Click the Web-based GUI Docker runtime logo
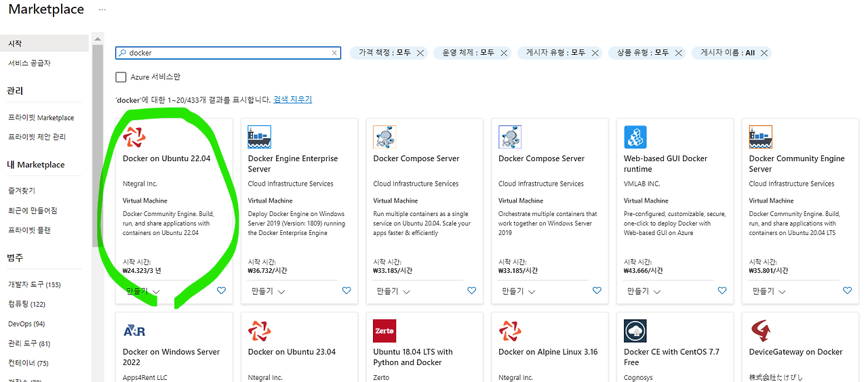 [635, 137]
